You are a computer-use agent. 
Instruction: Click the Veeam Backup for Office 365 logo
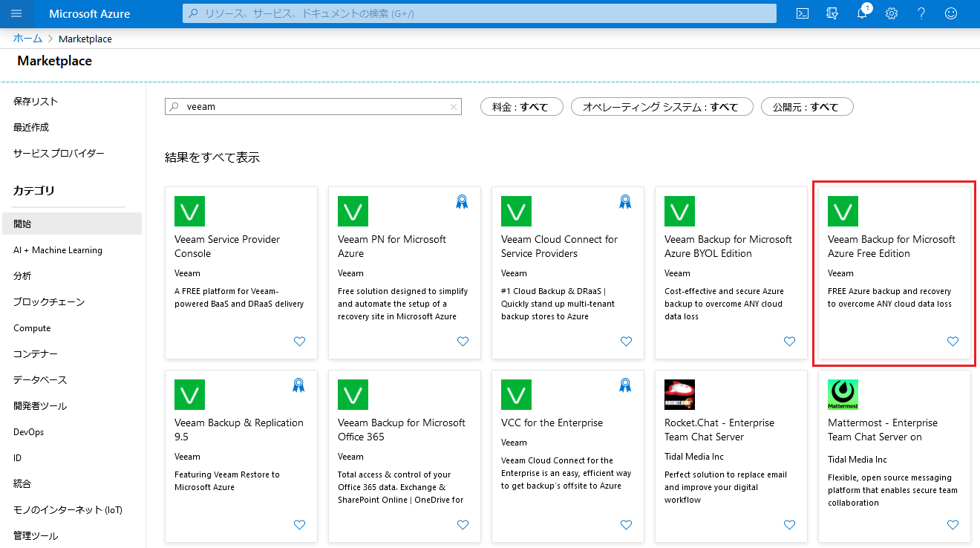point(353,395)
